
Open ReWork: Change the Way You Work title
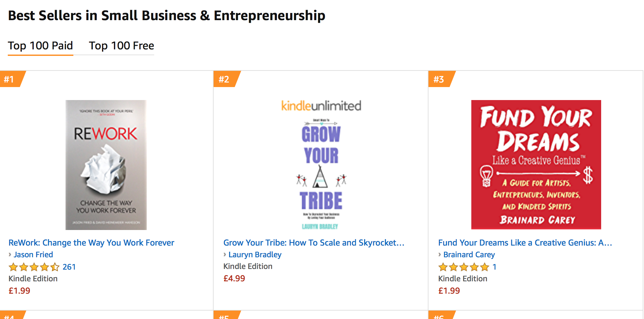coord(91,243)
